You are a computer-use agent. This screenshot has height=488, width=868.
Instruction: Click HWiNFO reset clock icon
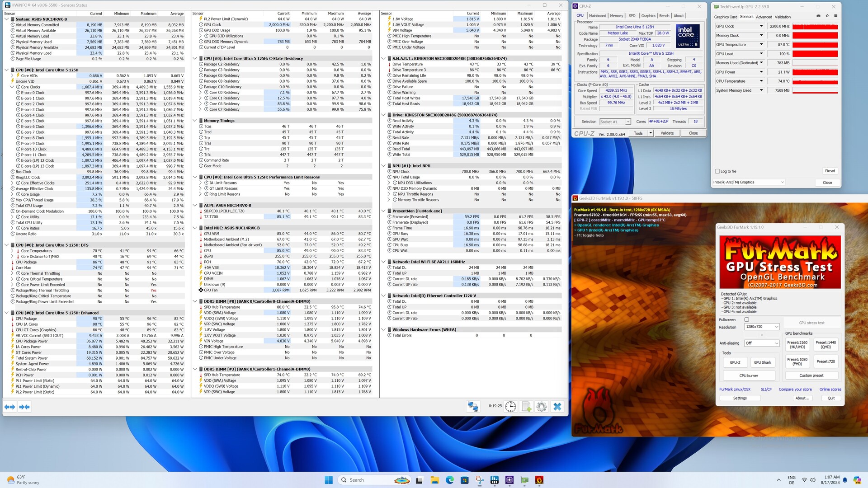pyautogui.click(x=510, y=407)
